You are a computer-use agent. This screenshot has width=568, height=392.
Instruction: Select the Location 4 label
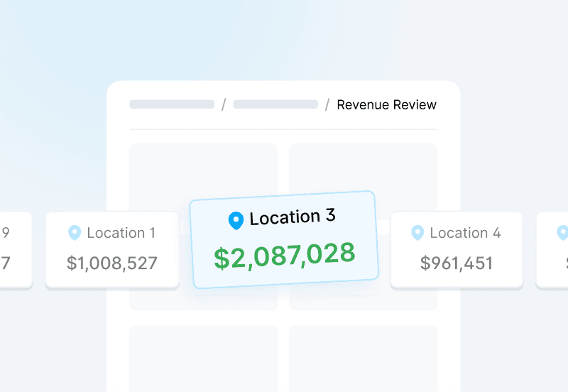465,233
